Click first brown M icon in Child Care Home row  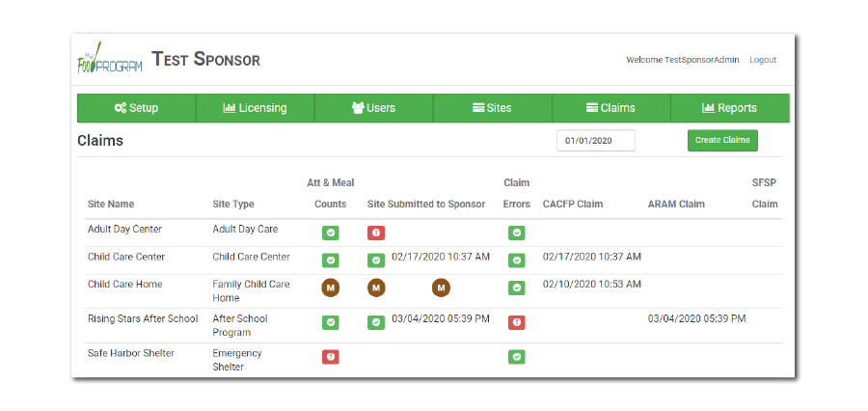point(330,288)
